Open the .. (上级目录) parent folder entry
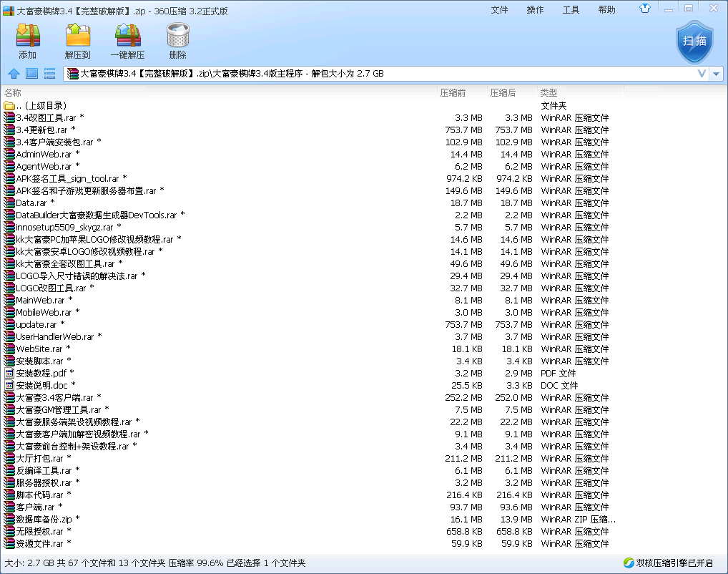The image size is (728, 574). pos(41,106)
